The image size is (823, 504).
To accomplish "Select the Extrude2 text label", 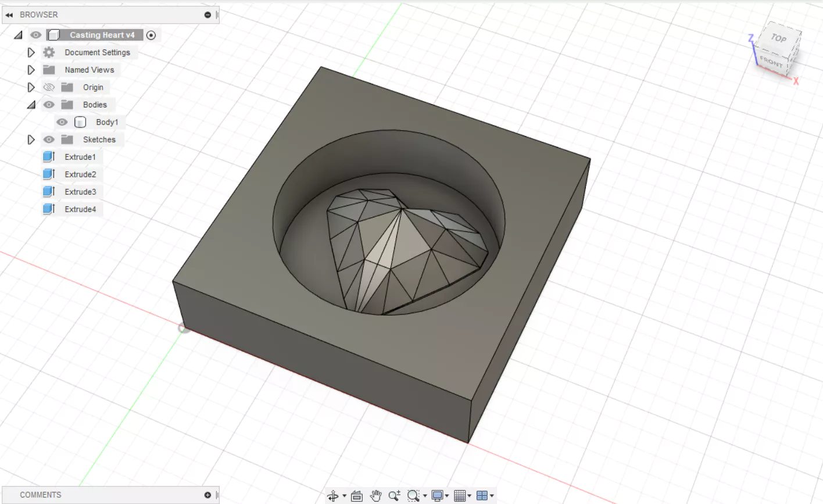I will (80, 174).
